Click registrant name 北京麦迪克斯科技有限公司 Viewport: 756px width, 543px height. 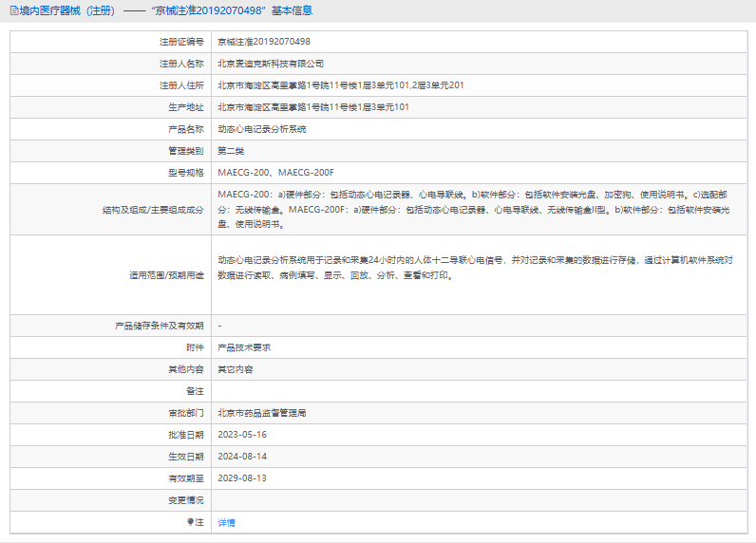pyautogui.click(x=271, y=64)
